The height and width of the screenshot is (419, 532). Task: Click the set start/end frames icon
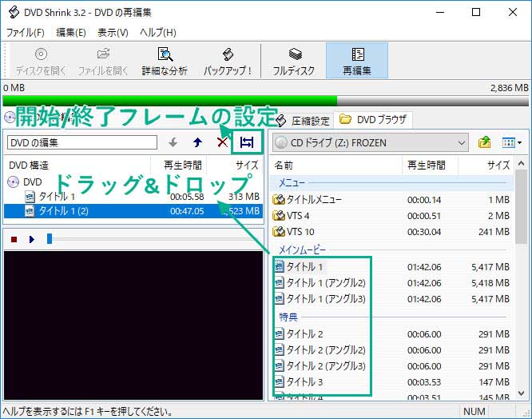point(246,142)
